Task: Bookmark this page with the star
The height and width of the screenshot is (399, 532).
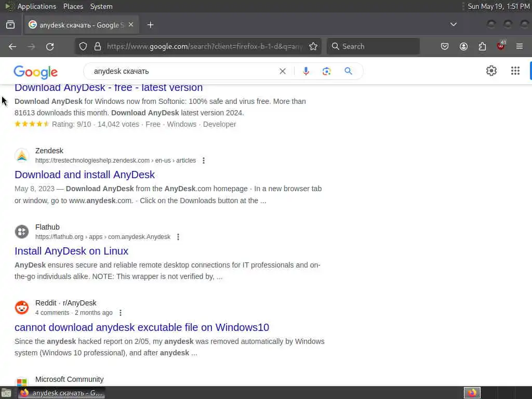Action: pos(313,46)
